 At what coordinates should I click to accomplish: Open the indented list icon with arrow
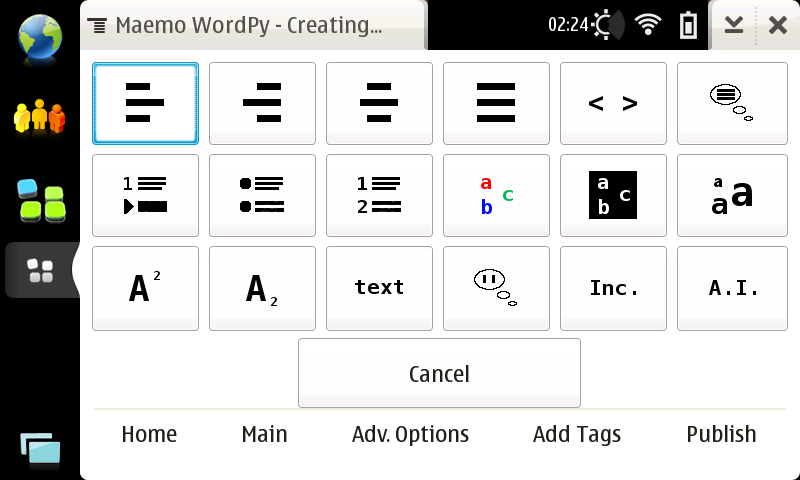145,195
